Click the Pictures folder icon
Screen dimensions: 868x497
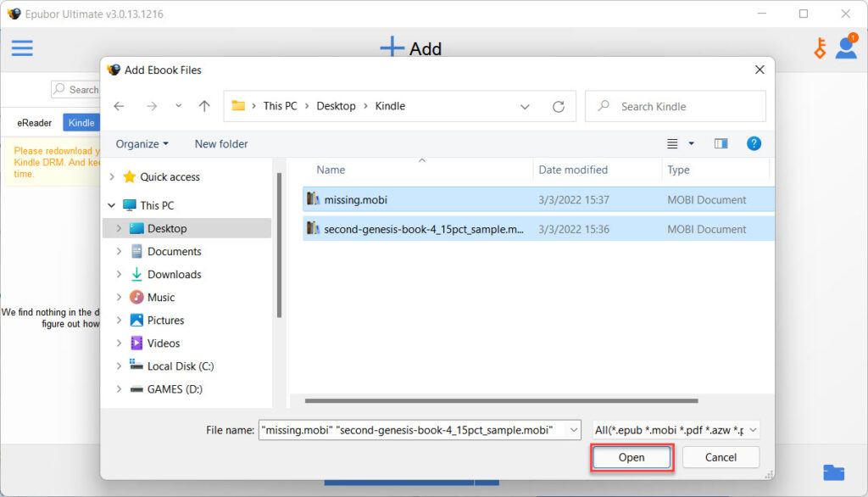(x=136, y=321)
